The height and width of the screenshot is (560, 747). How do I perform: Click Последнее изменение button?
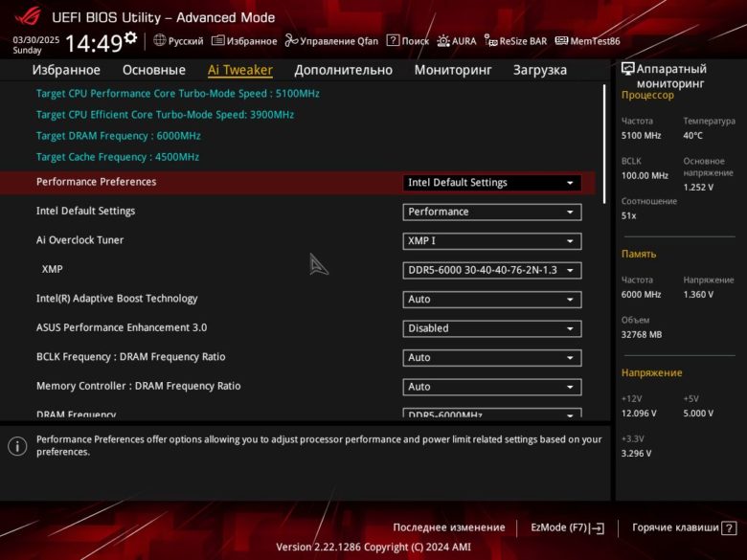click(449, 527)
